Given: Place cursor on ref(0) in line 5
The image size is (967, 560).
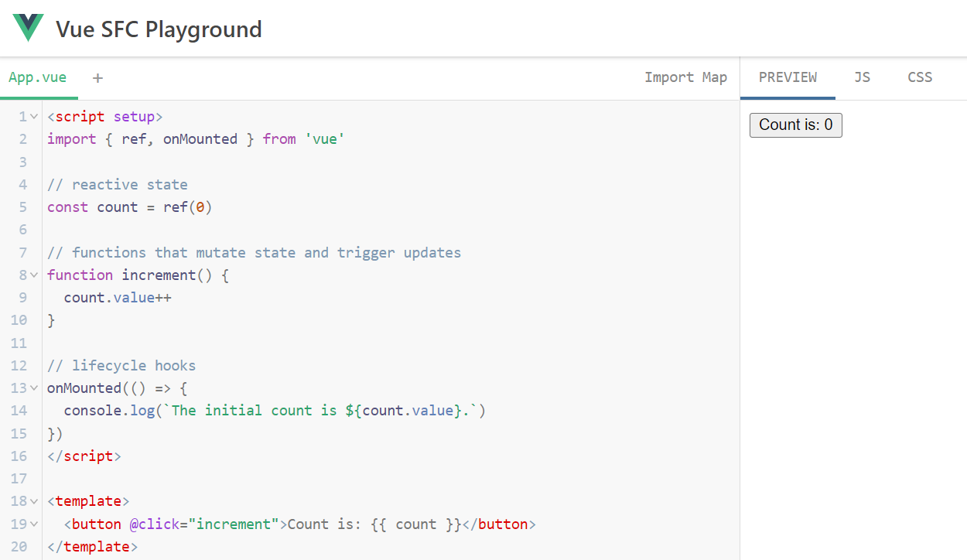Looking at the screenshot, I should tap(187, 207).
